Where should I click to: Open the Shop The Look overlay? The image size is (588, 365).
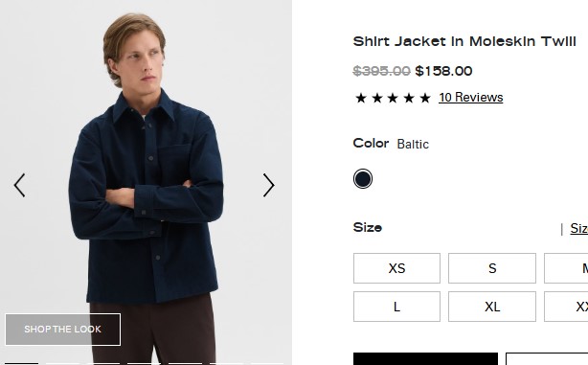click(62, 330)
